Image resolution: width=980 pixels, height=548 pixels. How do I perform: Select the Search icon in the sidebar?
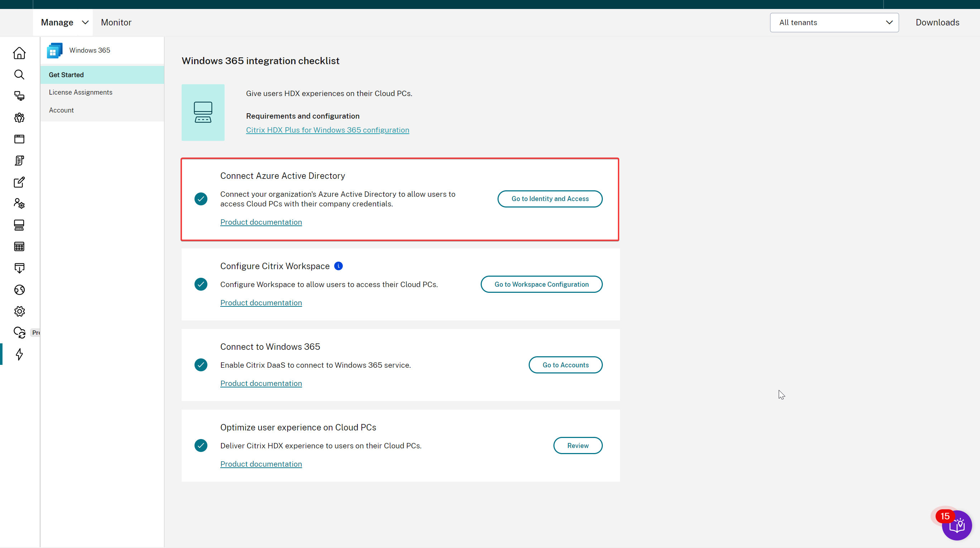pyautogui.click(x=19, y=75)
